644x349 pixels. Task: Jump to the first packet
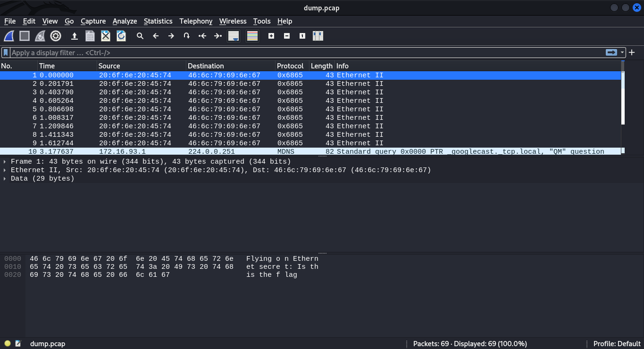[x=202, y=36]
